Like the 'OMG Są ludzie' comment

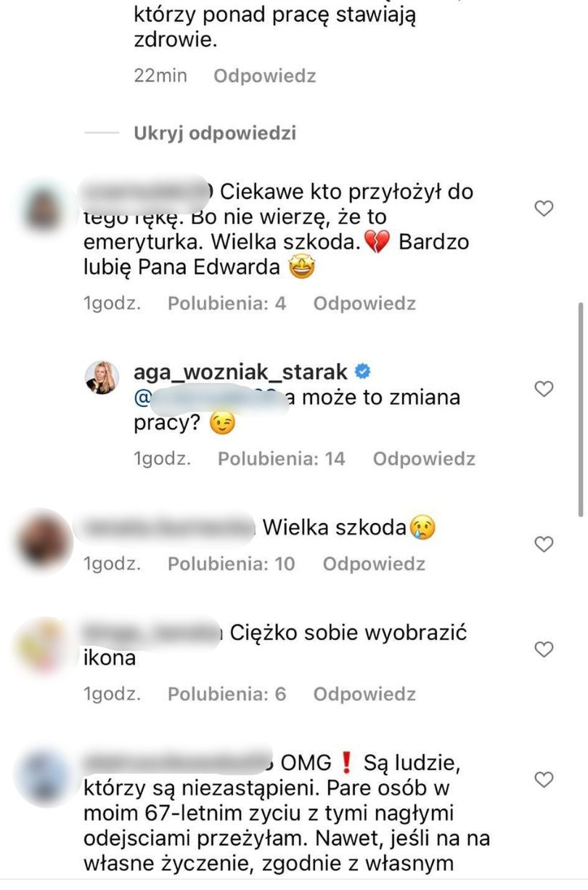pos(544,780)
